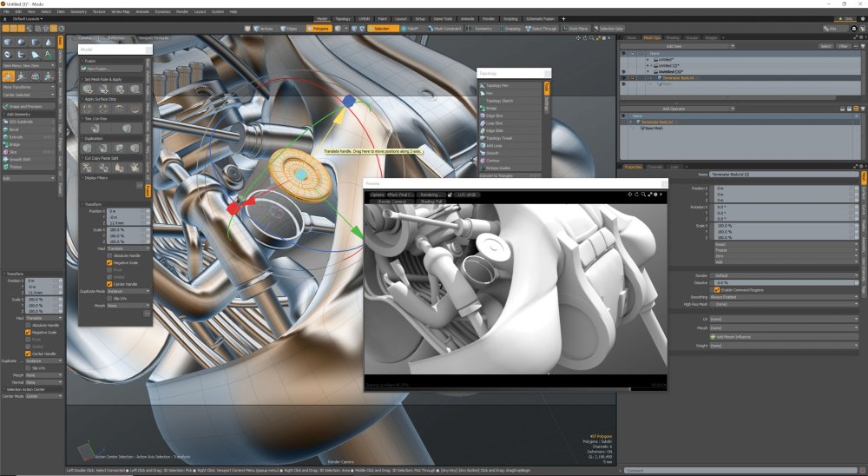The image size is (868, 476).
Task: Switch to the Topology layout tab
Action: 343,19
